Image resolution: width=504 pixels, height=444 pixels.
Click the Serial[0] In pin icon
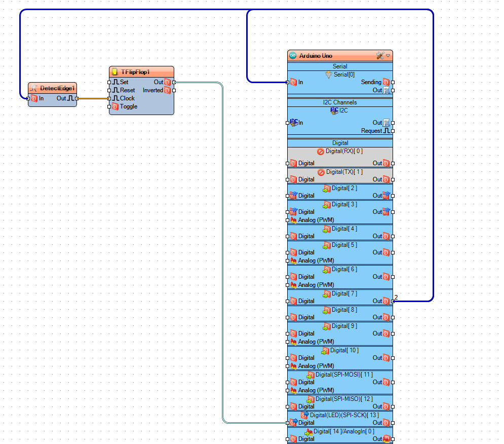[x=293, y=83]
